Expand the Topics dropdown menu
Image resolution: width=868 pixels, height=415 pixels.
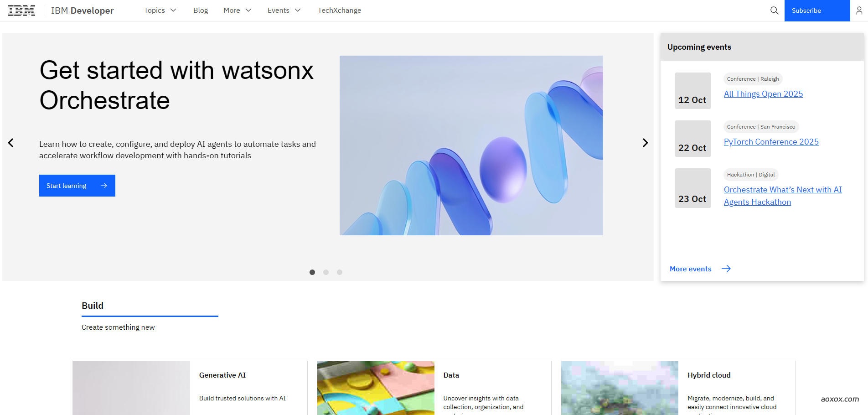coord(160,10)
